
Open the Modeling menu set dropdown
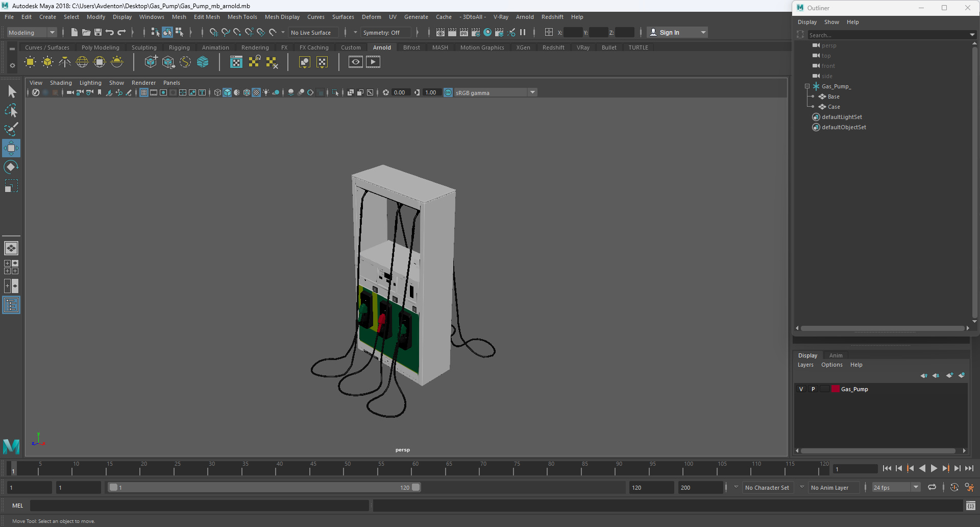[32, 32]
